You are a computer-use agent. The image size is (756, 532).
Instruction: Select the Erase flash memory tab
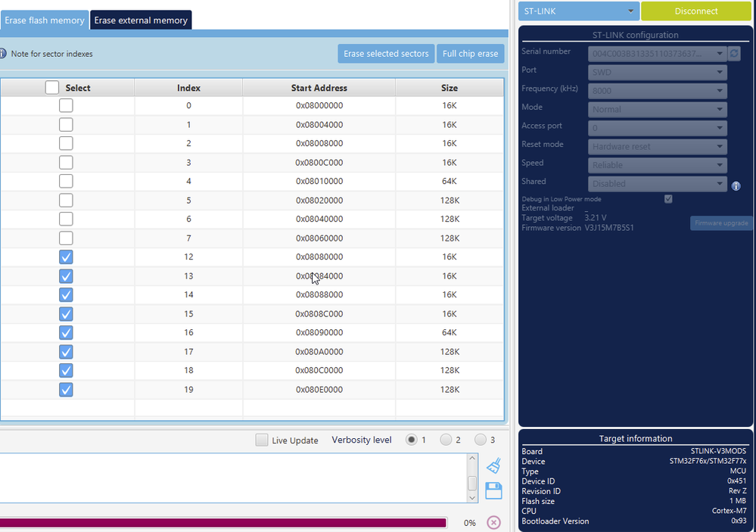[x=45, y=20]
